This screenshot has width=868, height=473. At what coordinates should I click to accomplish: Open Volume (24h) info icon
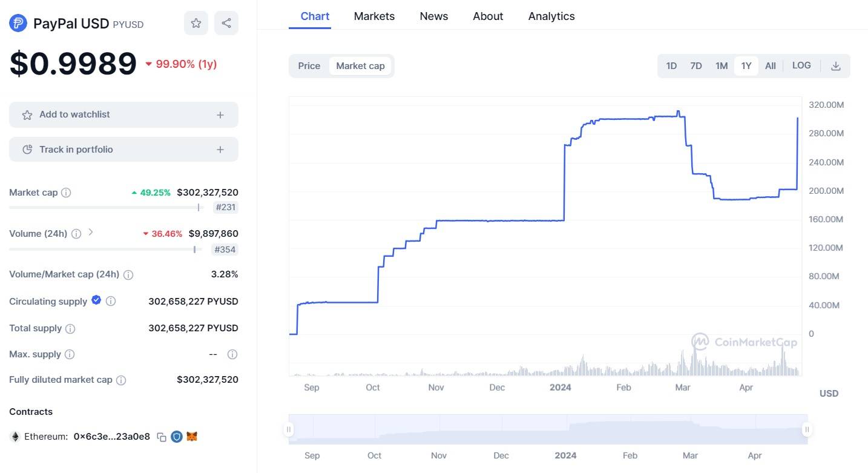pos(76,234)
